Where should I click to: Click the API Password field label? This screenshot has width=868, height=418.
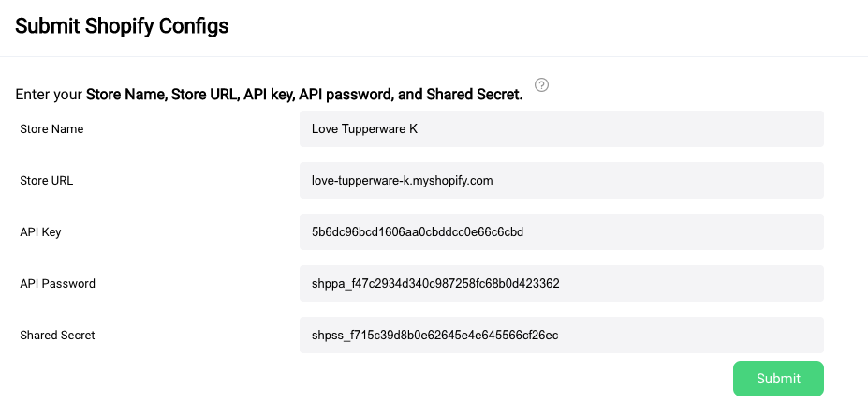pyautogui.click(x=57, y=284)
